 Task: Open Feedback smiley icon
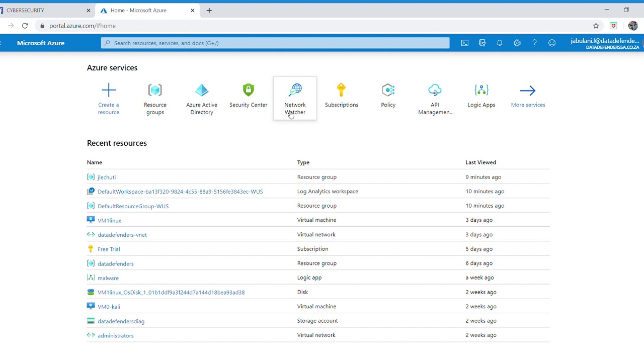click(x=552, y=43)
